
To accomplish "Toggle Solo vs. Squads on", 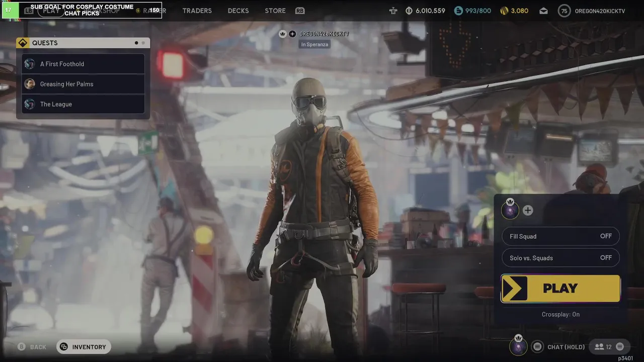I will click(560, 258).
